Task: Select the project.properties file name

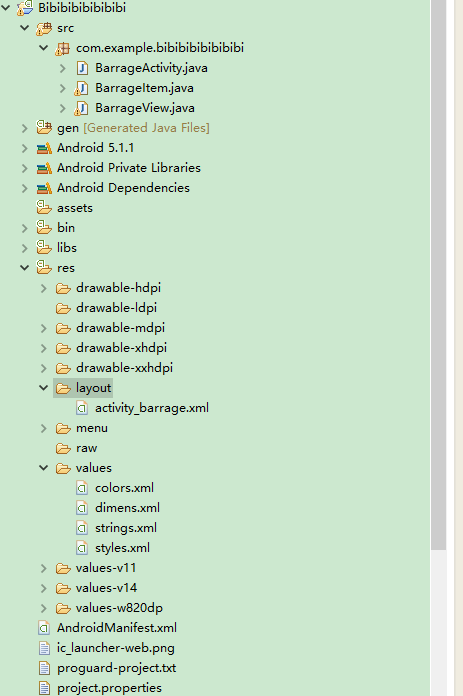Action: click(109, 688)
